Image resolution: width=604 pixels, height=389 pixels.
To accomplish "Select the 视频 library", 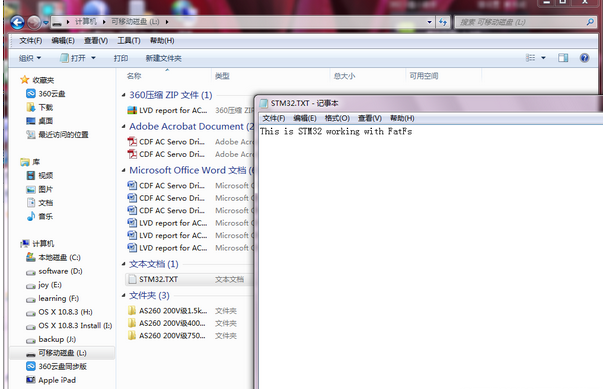I will pos(40,176).
